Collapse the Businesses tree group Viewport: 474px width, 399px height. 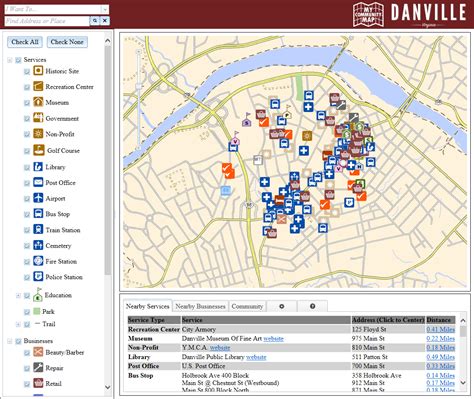point(10,341)
